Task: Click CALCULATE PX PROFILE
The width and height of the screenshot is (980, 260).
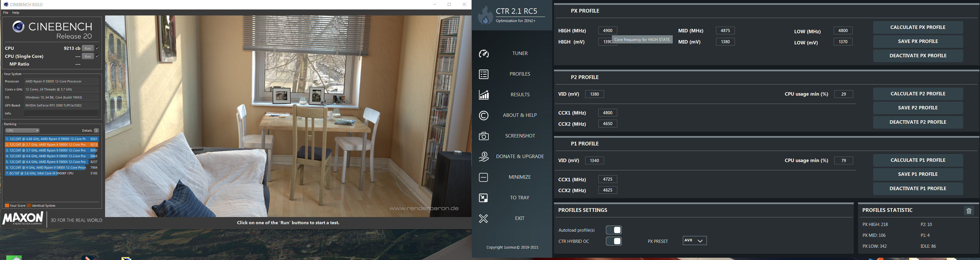Action: coord(918,27)
